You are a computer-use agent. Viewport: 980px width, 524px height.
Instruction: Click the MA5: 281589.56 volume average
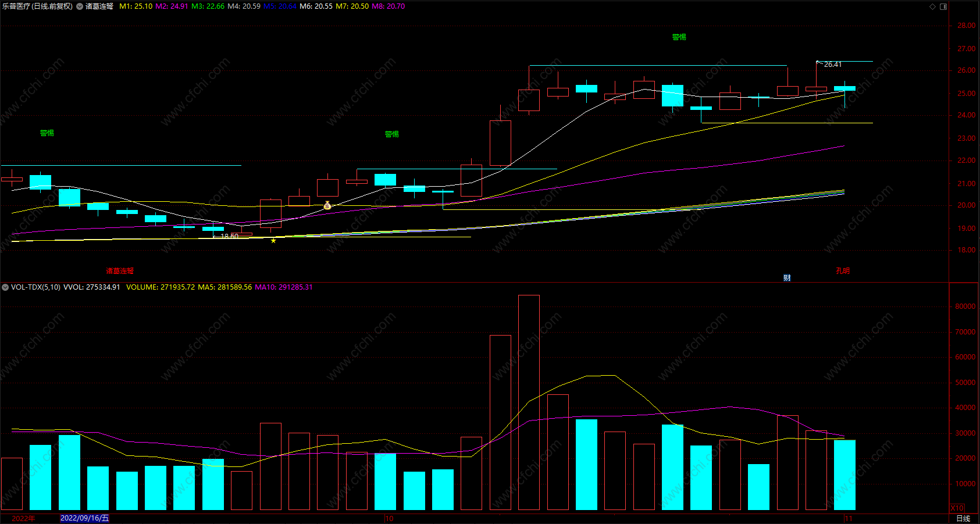(x=225, y=287)
